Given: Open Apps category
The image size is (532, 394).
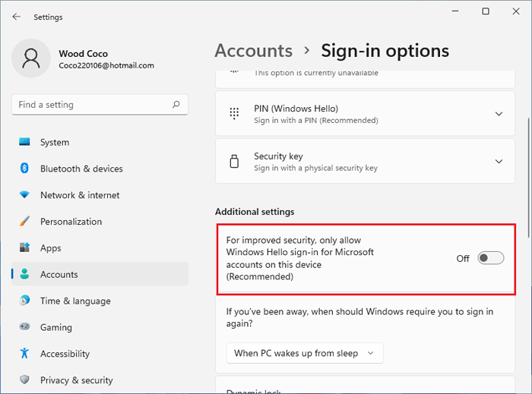Looking at the screenshot, I should click(x=100, y=247).
